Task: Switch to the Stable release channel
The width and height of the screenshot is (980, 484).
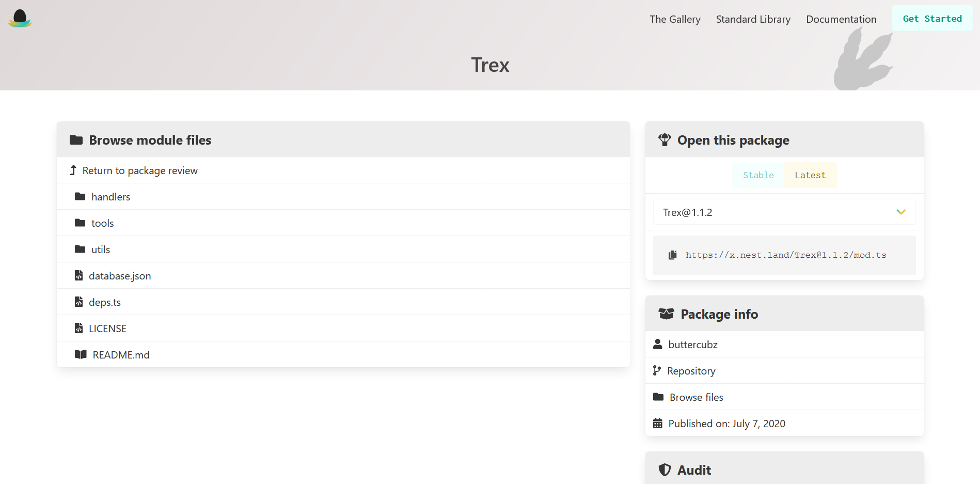Action: click(757, 175)
